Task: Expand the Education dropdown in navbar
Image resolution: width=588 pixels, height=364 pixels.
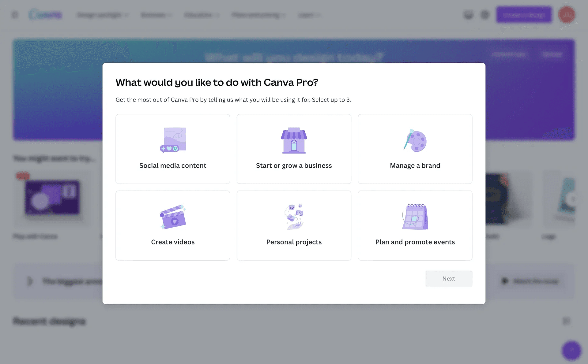Action: click(x=202, y=15)
